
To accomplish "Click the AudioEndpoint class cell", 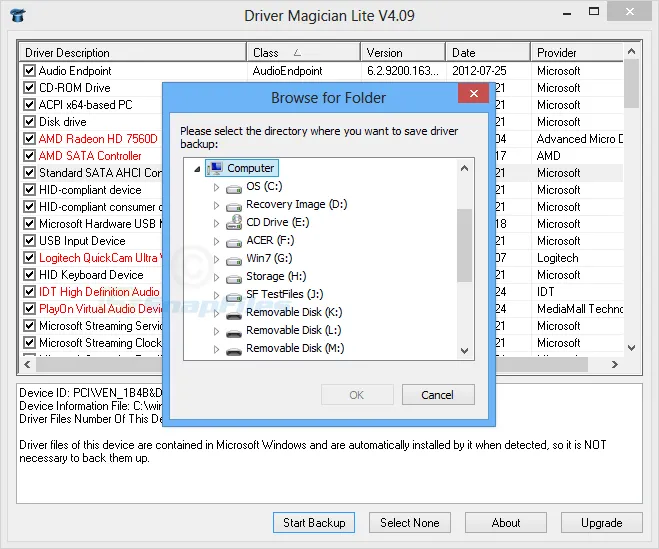I will [x=287, y=71].
